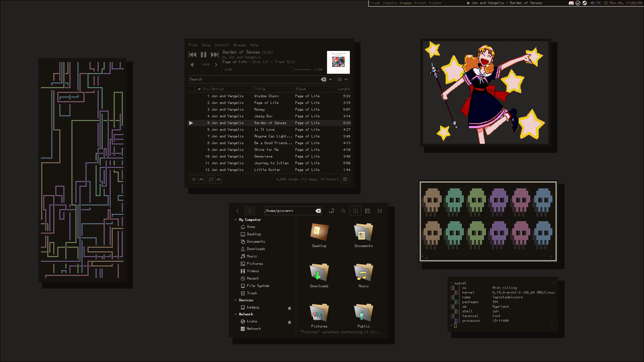The width and height of the screenshot is (644, 362).
Task: Switch to icon grid view
Action: (x=356, y=211)
